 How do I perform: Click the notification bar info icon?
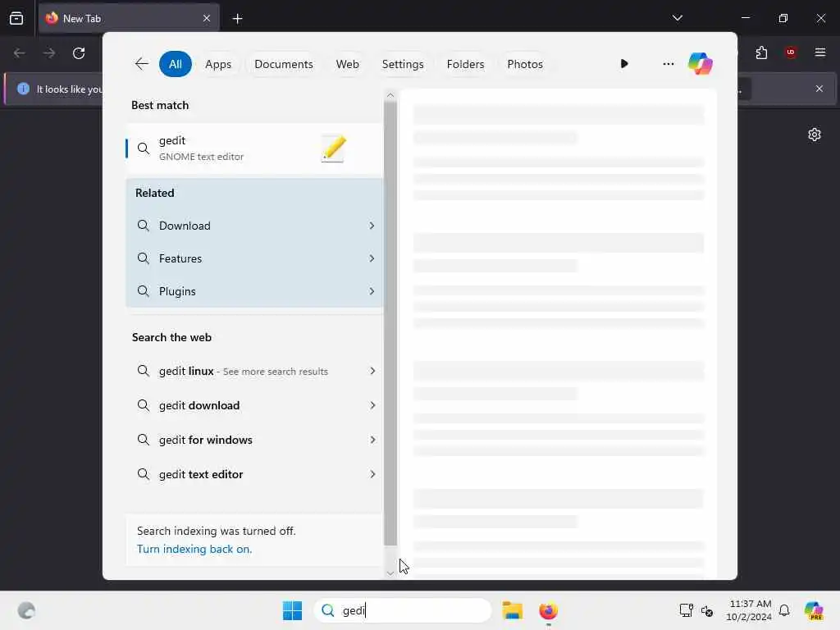coord(23,89)
